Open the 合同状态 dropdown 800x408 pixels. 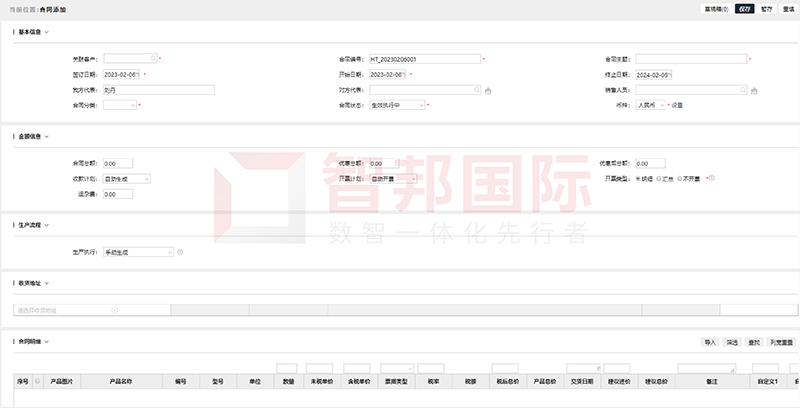pyautogui.click(x=397, y=105)
